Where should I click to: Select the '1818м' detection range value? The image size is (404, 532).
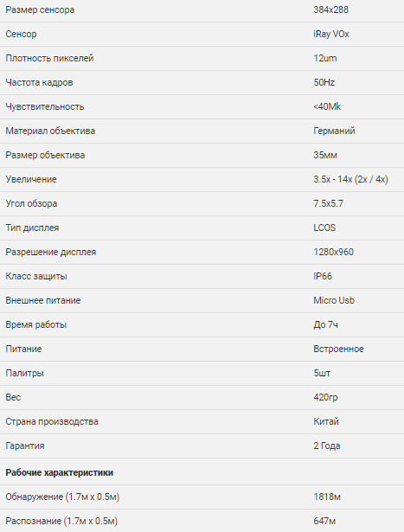pyautogui.click(x=327, y=497)
